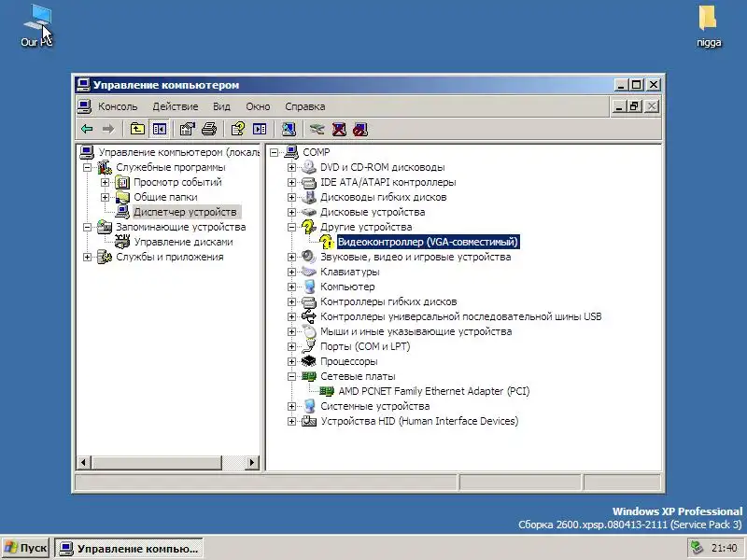
Task: Select the DVD и CD-ROM дисководы icon
Action: (x=309, y=167)
